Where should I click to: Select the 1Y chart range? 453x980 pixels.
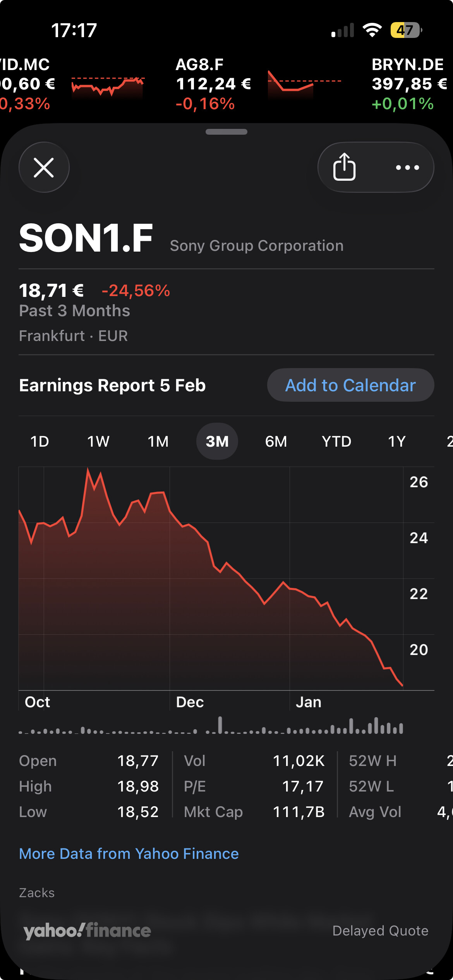coord(397,442)
